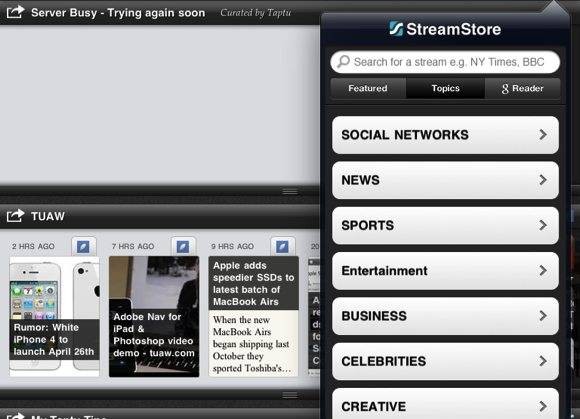Screen dimensions: 580x419
Task: Open Apple adds speedier SSDs article card
Action: [253, 317]
